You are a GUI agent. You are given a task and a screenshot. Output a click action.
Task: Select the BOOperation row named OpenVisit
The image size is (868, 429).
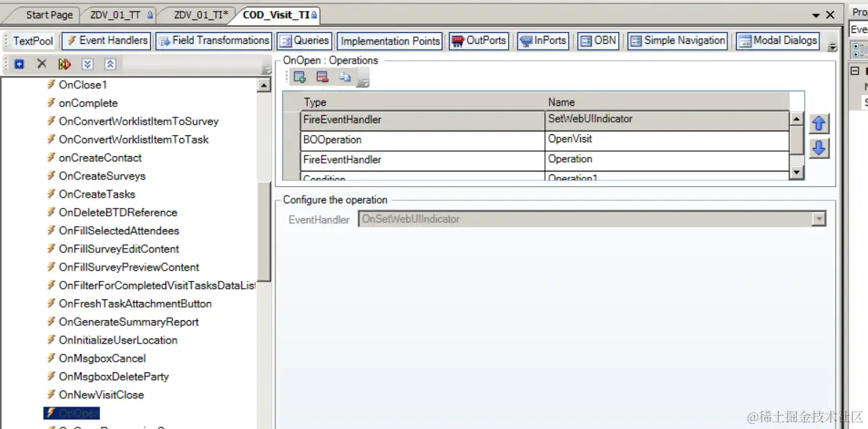tap(545, 141)
